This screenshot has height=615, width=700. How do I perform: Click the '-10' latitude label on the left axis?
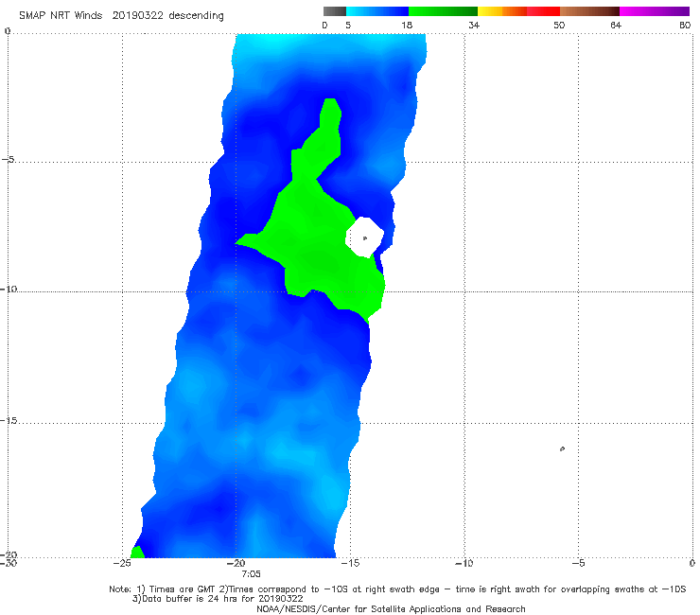pyautogui.click(x=9, y=289)
